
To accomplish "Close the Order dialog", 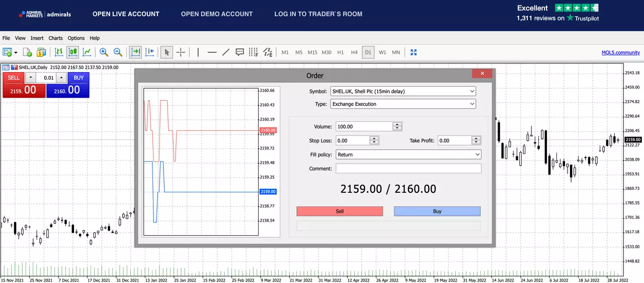I will 482,74.
